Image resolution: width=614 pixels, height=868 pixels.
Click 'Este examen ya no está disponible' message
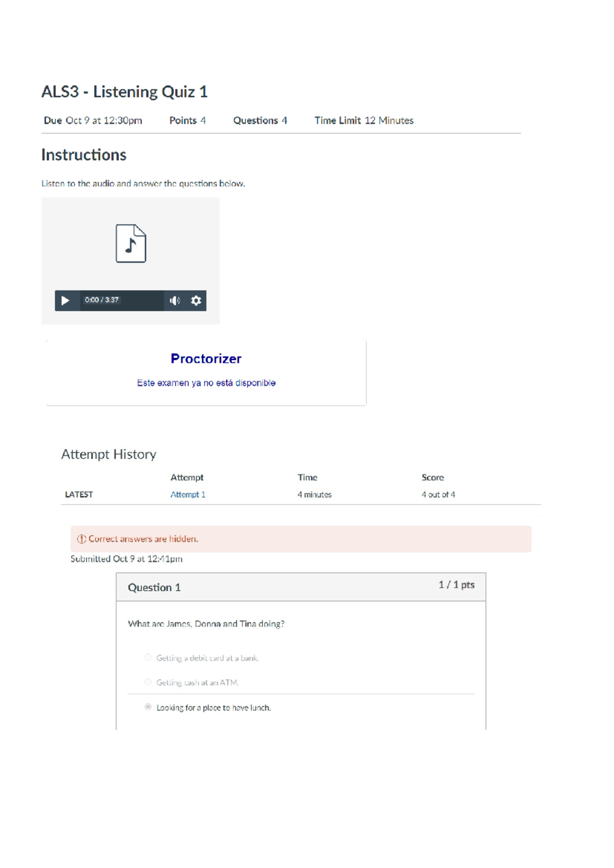[x=206, y=383]
